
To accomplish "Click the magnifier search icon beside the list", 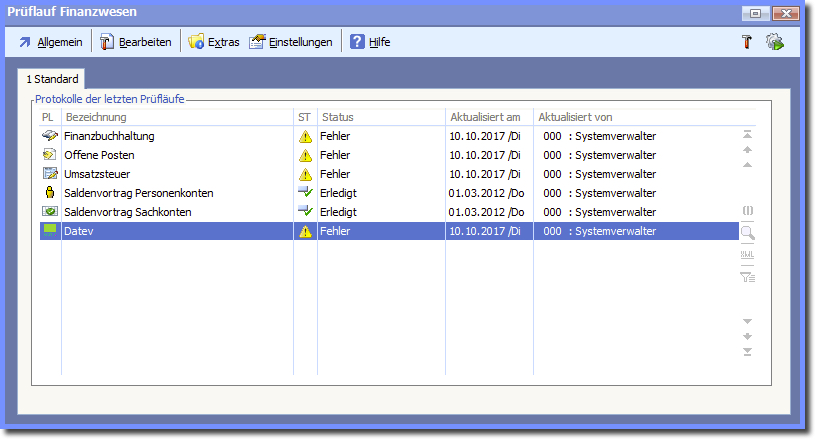I will [747, 233].
